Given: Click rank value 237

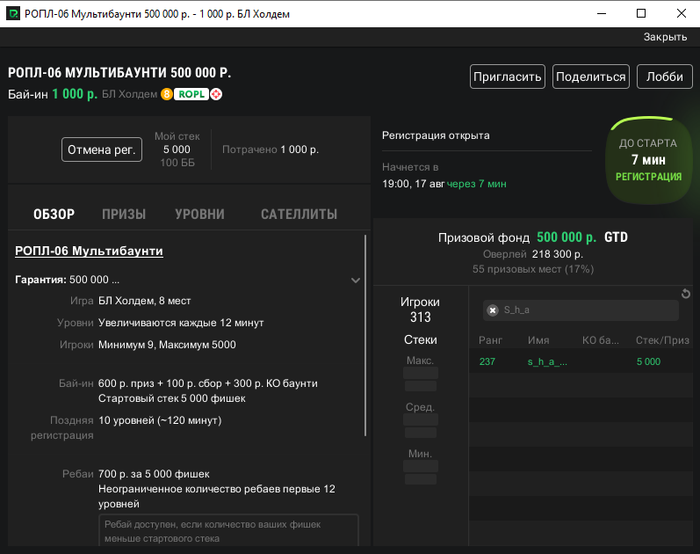Looking at the screenshot, I should (x=487, y=362).
